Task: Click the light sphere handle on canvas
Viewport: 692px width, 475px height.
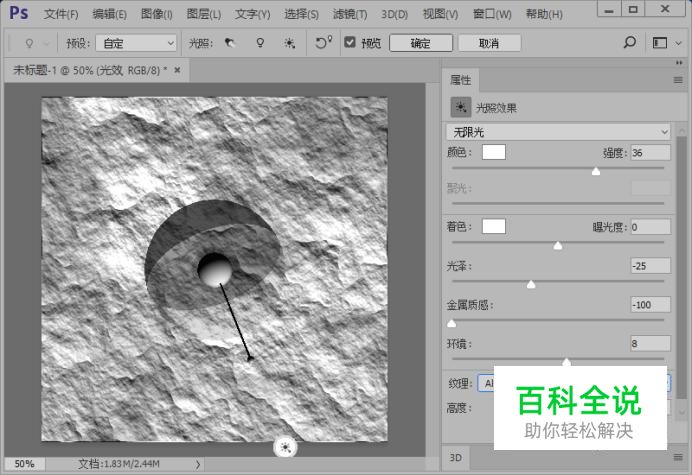Action: coord(214,270)
